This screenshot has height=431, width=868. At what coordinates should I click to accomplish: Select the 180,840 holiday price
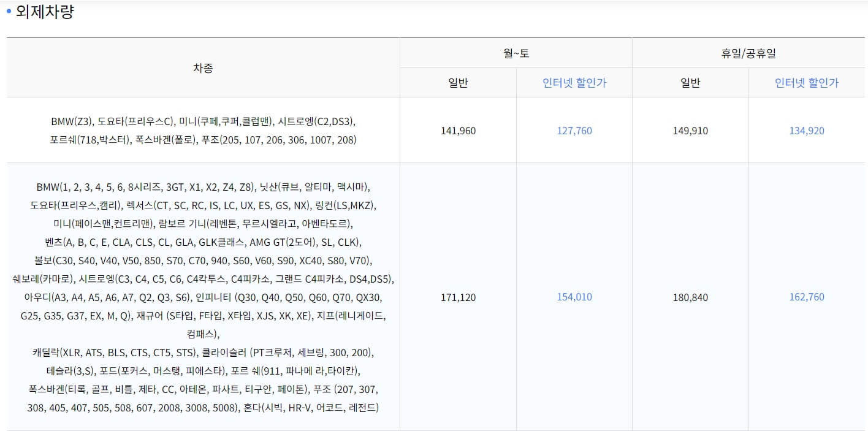click(690, 297)
